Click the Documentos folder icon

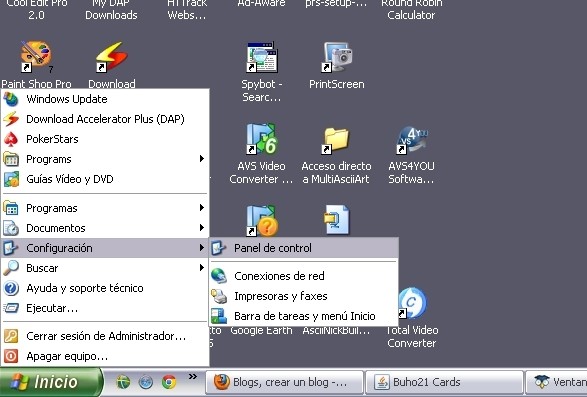(x=11, y=228)
